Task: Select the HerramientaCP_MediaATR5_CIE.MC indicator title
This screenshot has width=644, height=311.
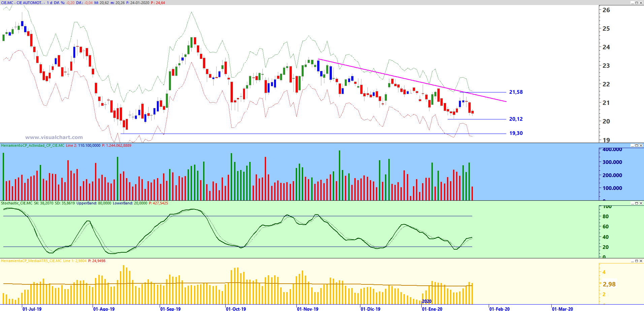Action: point(31,261)
